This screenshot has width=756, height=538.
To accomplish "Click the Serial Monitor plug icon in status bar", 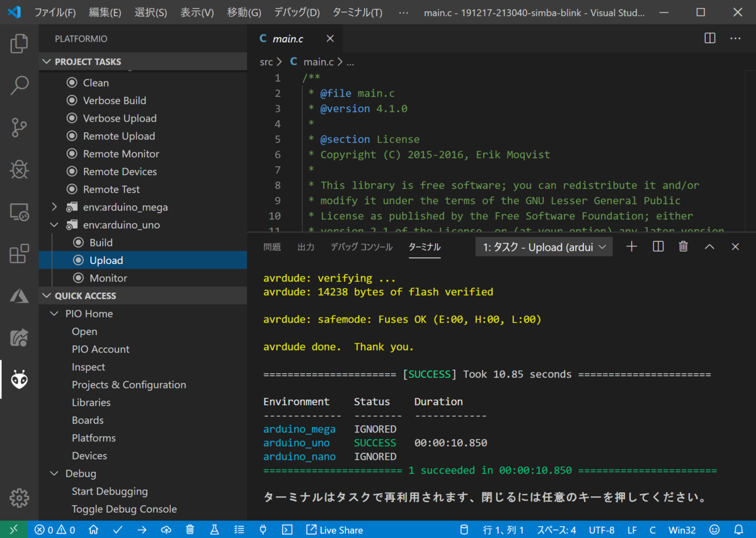I will pos(263,530).
